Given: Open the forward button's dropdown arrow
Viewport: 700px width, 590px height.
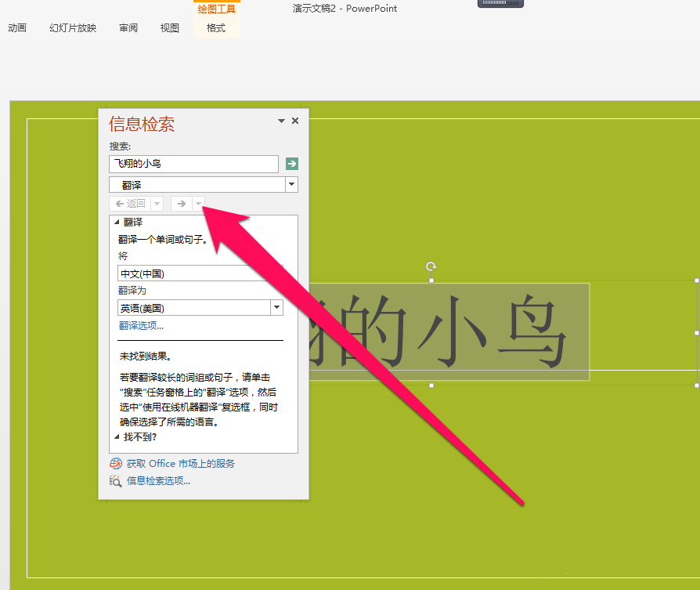Looking at the screenshot, I should (198, 203).
